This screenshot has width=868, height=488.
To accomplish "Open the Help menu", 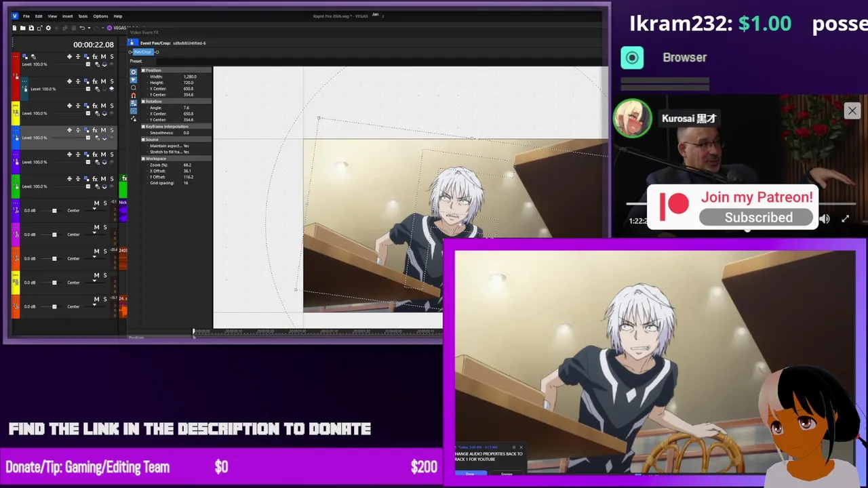I will (x=118, y=16).
